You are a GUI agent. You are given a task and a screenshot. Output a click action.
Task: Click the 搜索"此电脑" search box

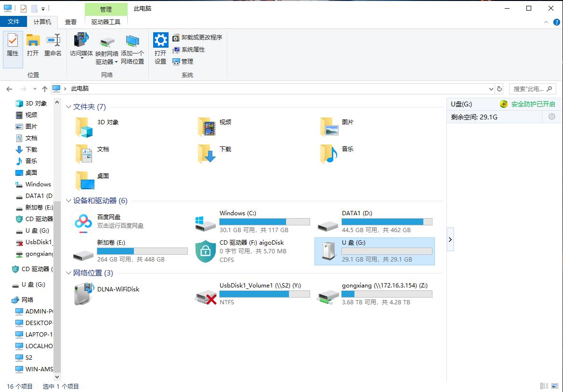(x=533, y=89)
